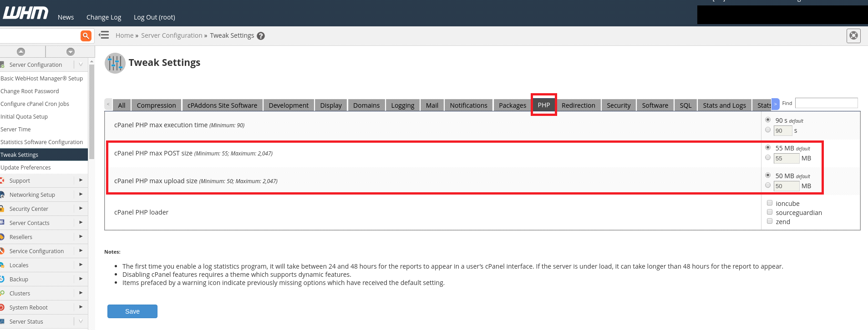
Task: Select 50 MB default upload size
Action: pos(768,175)
